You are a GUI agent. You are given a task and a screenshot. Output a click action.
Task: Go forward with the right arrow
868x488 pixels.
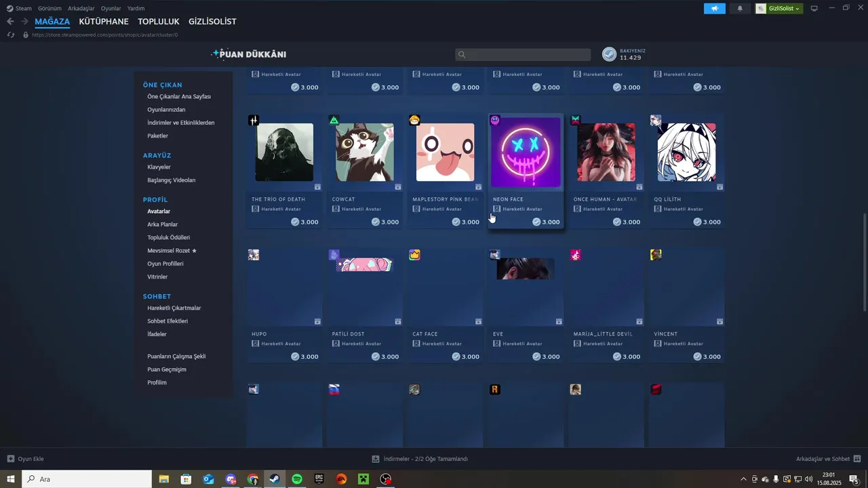24,22
